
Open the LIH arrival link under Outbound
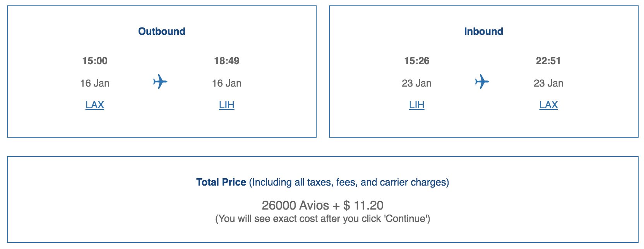click(x=226, y=105)
